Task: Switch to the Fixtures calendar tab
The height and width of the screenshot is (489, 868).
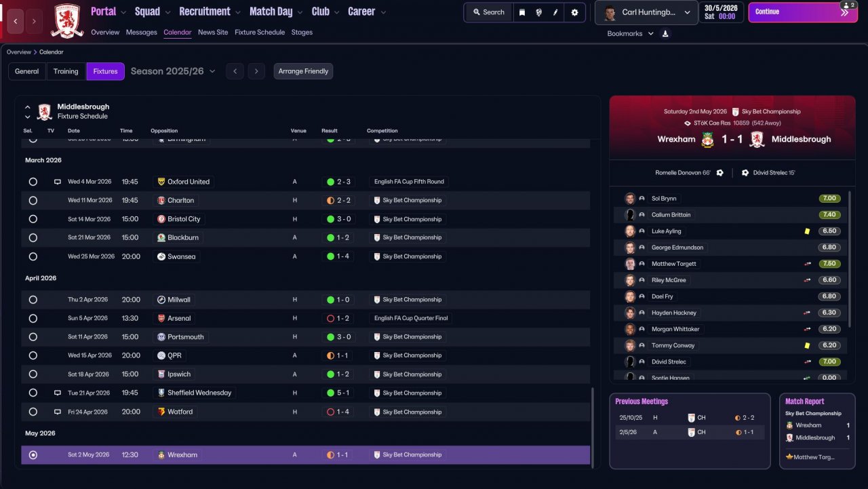Action: pyautogui.click(x=105, y=71)
